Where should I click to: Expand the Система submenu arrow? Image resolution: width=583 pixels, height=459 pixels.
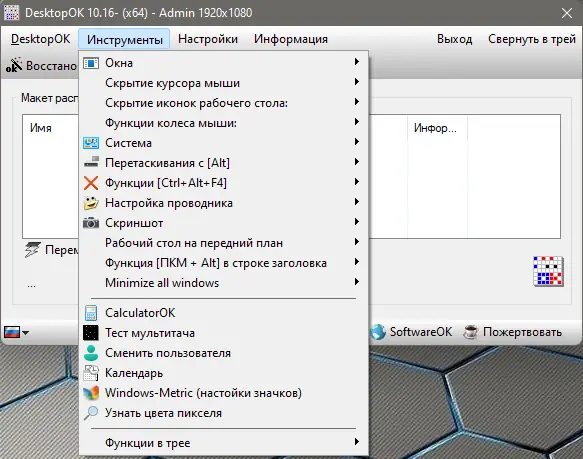[357, 142]
